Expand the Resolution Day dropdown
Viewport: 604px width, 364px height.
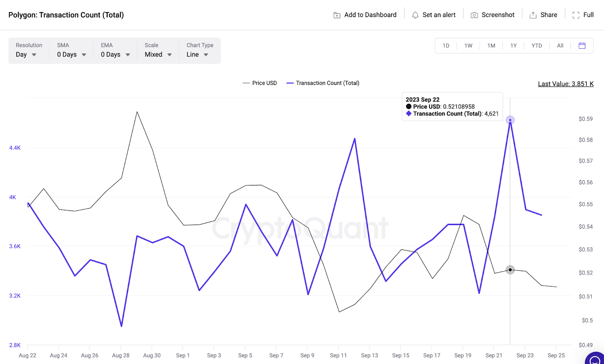(x=26, y=55)
